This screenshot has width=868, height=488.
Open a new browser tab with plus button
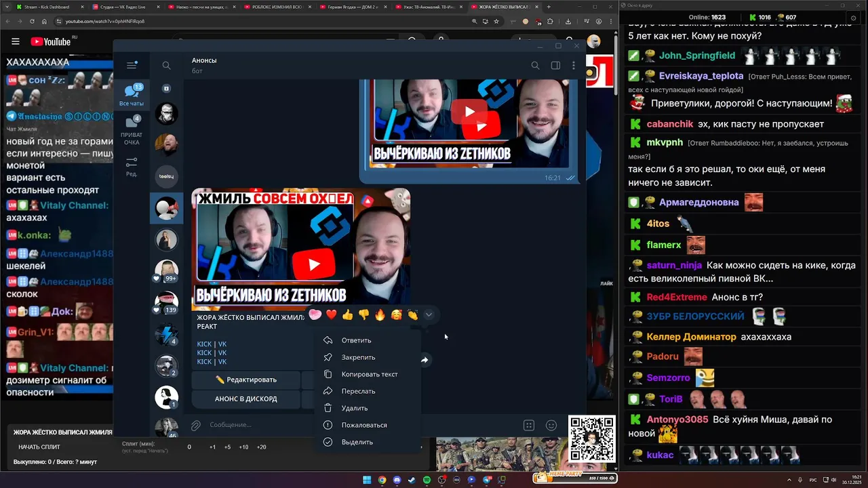coord(549,7)
